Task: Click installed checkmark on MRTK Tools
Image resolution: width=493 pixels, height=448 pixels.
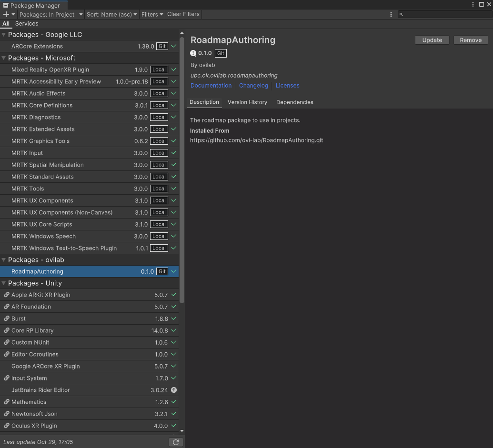Action: coord(174,189)
